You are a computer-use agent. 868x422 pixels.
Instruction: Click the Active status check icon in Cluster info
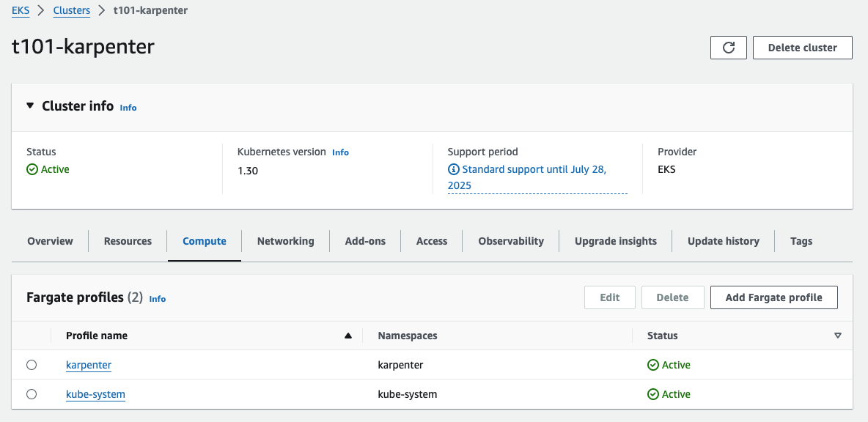(x=32, y=169)
